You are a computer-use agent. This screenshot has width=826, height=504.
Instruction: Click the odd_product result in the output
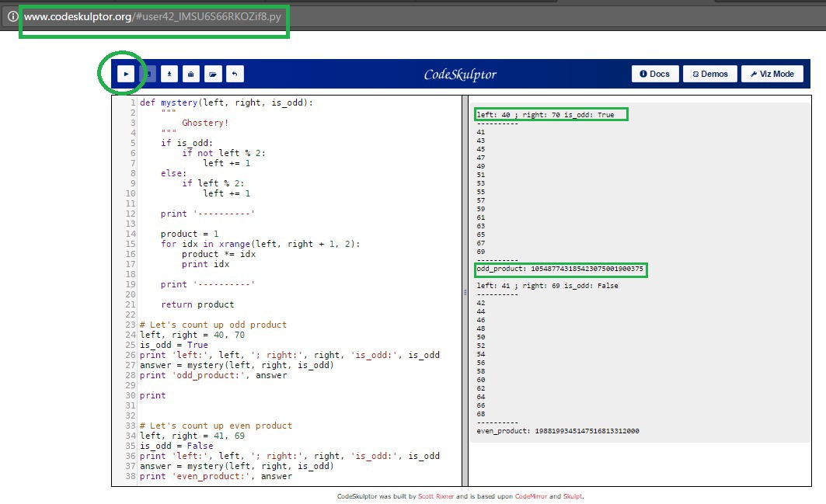[559, 269]
